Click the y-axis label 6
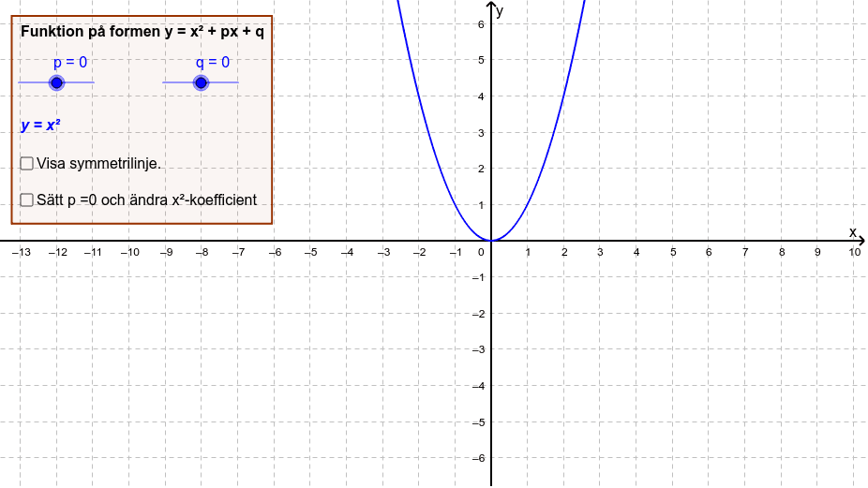Viewport: 868px width, 488px height. (481, 23)
